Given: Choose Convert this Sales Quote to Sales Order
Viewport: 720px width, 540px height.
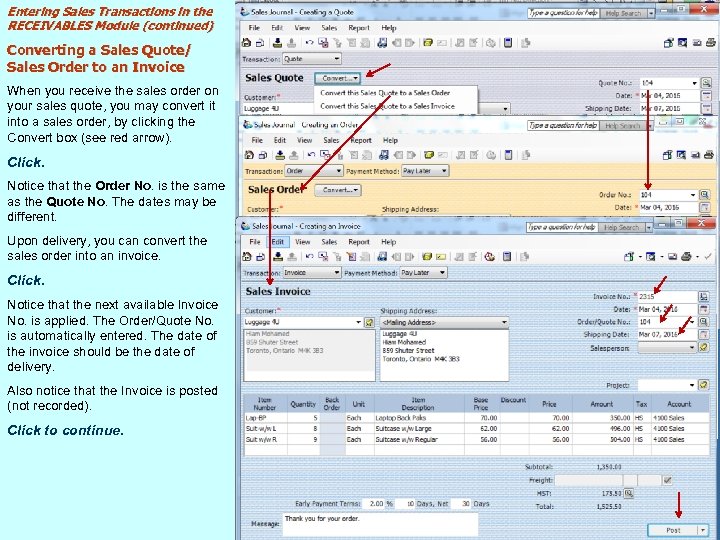Looking at the screenshot, I should (385, 93).
